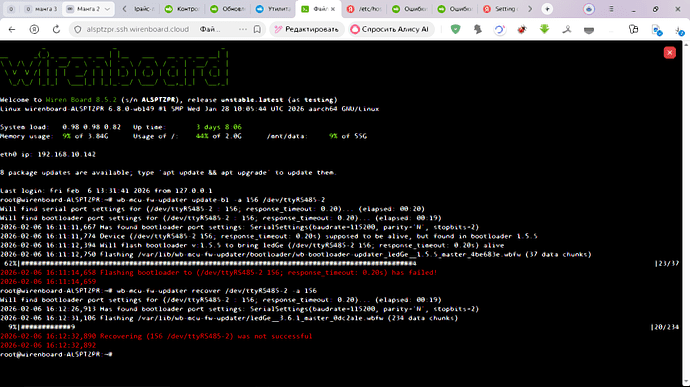Click '8 package updates are available' message
This screenshot has height=387, width=690.
168,173
